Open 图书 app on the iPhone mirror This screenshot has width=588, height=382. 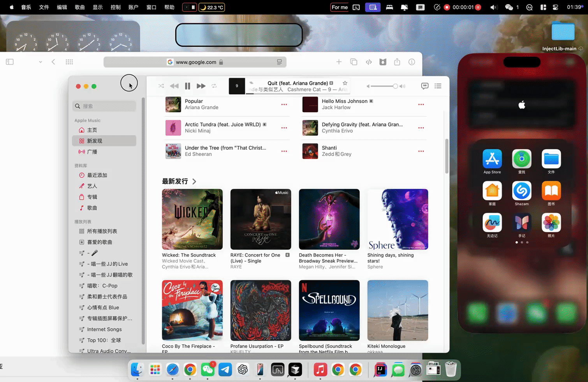point(551,191)
